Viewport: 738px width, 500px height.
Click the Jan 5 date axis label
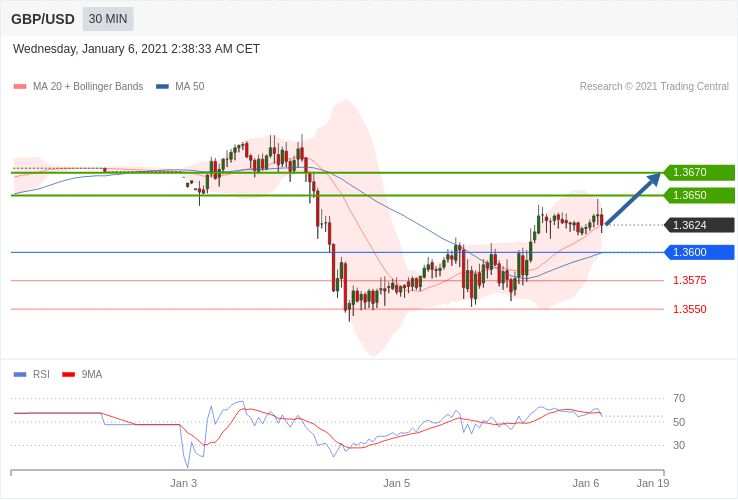pyautogui.click(x=396, y=484)
